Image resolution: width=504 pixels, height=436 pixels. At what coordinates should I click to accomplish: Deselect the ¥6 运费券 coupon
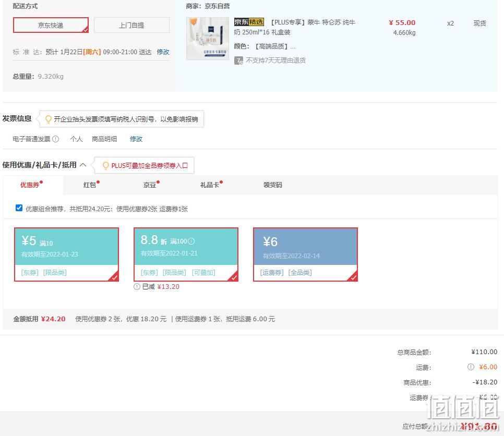pos(305,255)
